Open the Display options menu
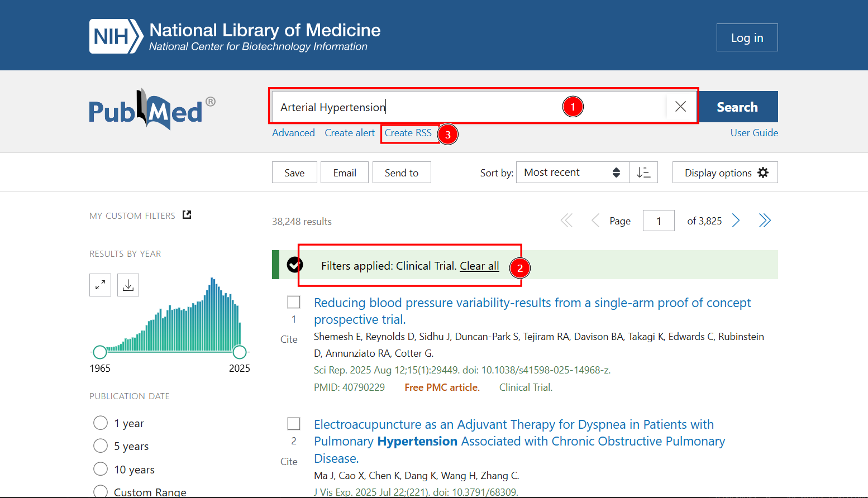 725,173
